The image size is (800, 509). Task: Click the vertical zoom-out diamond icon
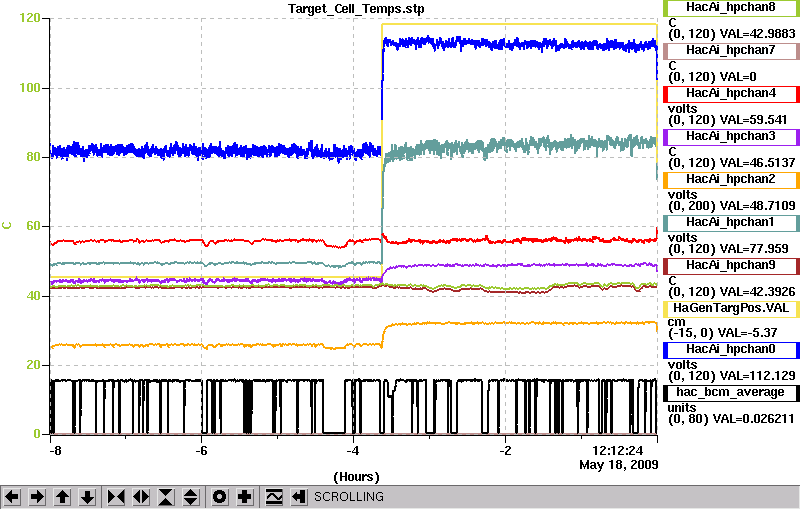(x=191, y=497)
